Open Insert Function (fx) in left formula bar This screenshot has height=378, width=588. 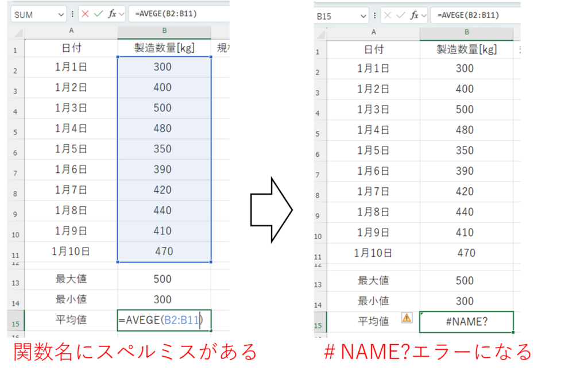(x=112, y=14)
